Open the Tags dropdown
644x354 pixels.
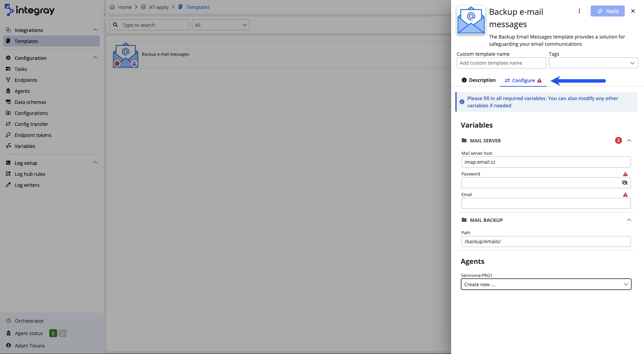[593, 63]
